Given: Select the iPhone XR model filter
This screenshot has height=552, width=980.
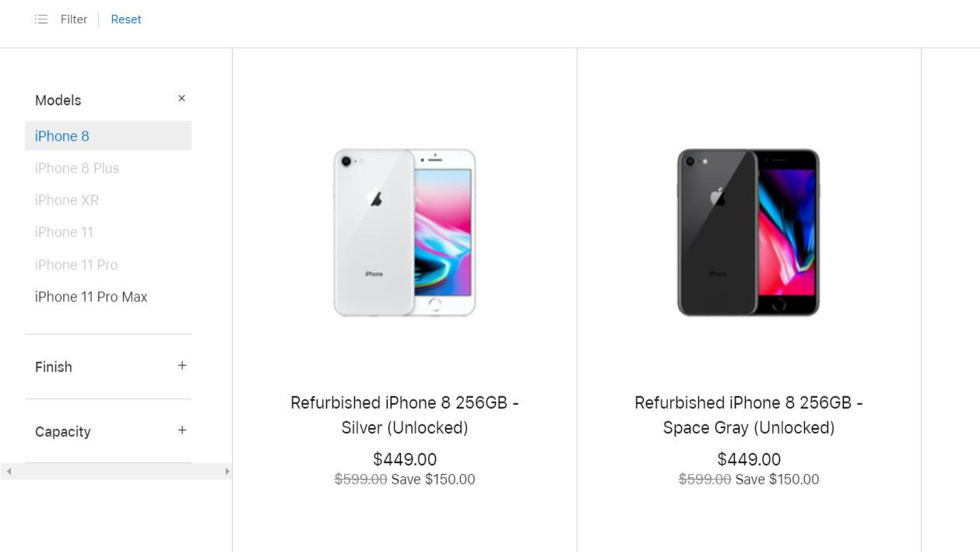Looking at the screenshot, I should (x=66, y=200).
